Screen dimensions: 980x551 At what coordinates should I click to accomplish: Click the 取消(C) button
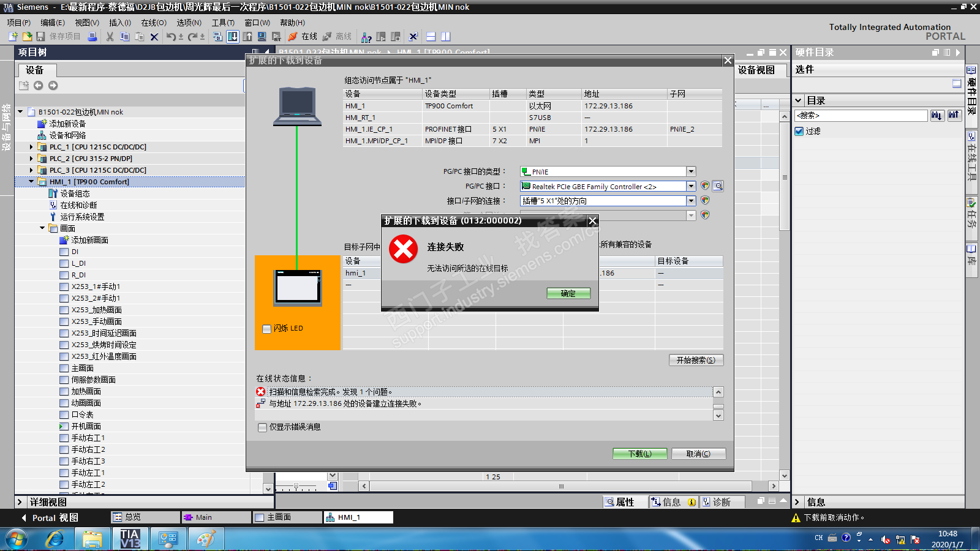point(699,454)
